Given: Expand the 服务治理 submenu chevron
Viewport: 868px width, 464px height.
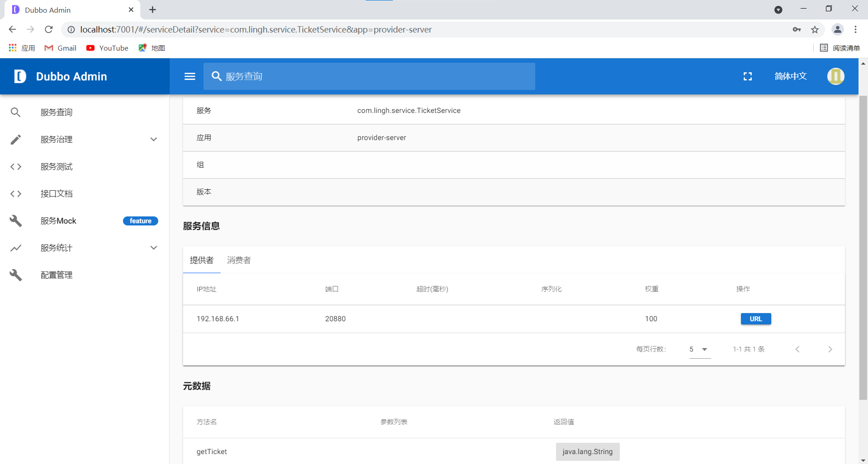Looking at the screenshot, I should pos(154,140).
